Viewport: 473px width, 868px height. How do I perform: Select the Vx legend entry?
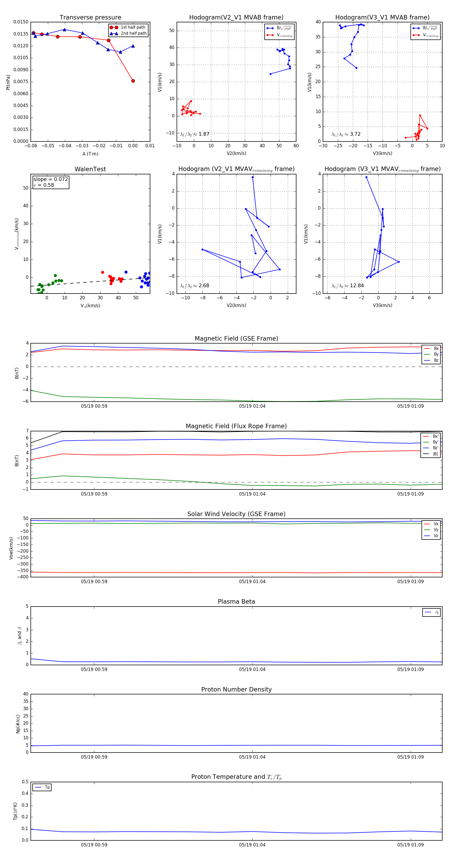coord(431,524)
